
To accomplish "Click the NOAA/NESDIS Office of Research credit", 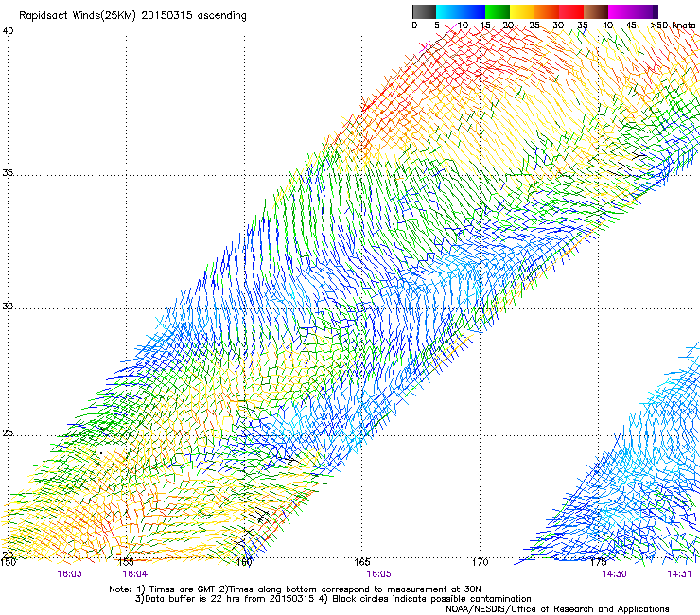I will (557, 609).
